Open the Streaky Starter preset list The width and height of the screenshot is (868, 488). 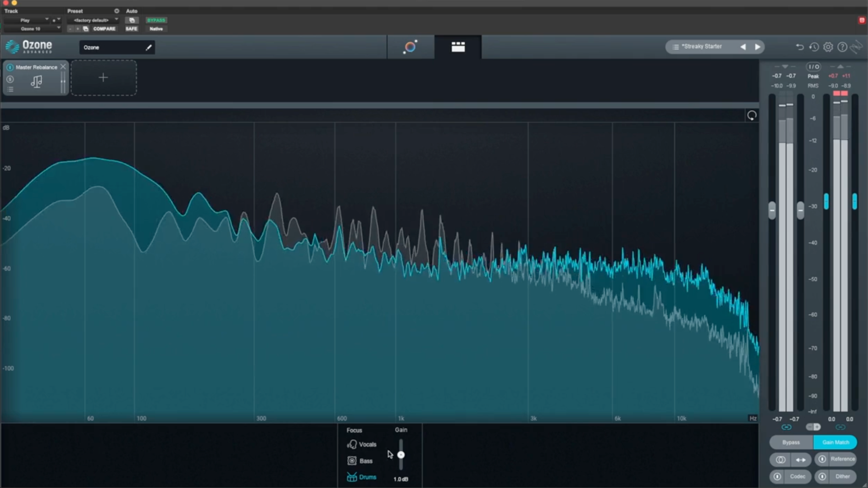pyautogui.click(x=701, y=47)
